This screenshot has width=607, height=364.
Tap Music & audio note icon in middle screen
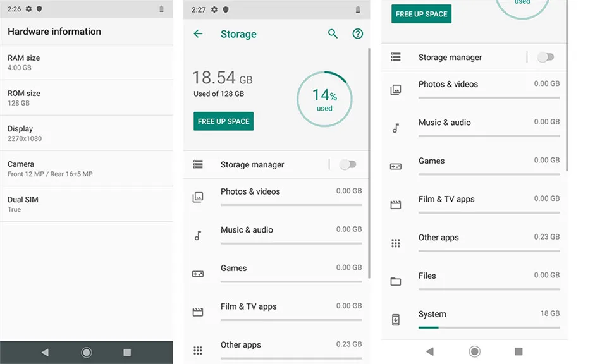coord(198,235)
